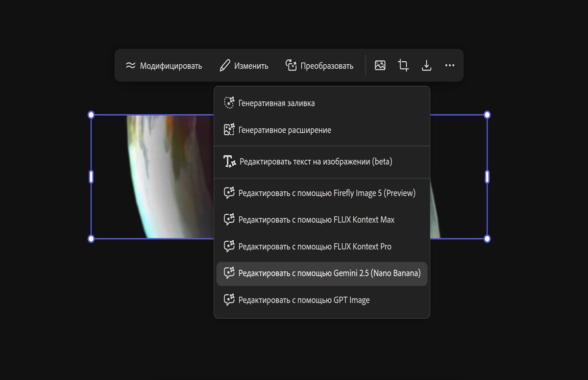Click the Модифицировать toolbar button
Screen dimensions: 588x380
[x=164, y=66]
